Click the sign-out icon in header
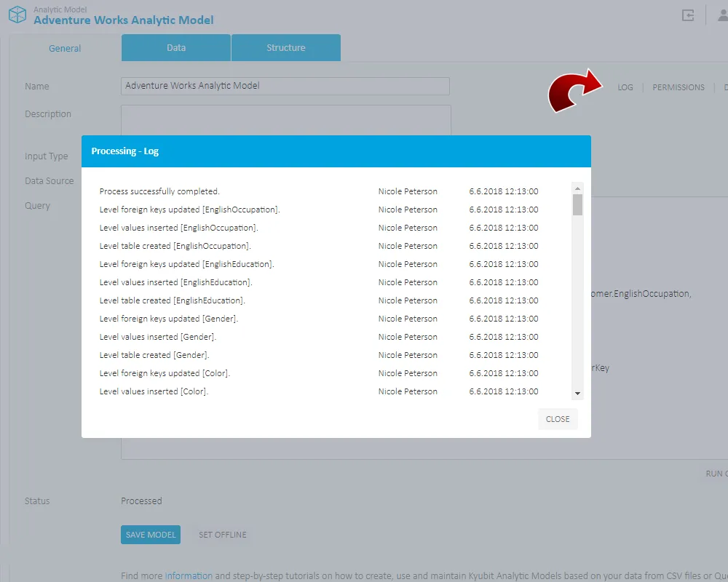 tap(688, 15)
